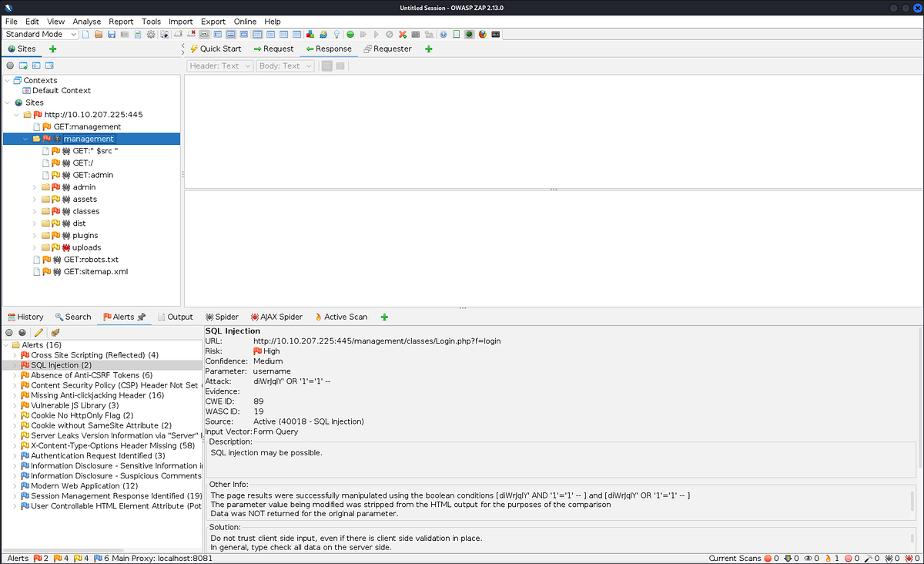
Task: Select the http://10.10.207.225:445 site node
Action: tap(93, 115)
